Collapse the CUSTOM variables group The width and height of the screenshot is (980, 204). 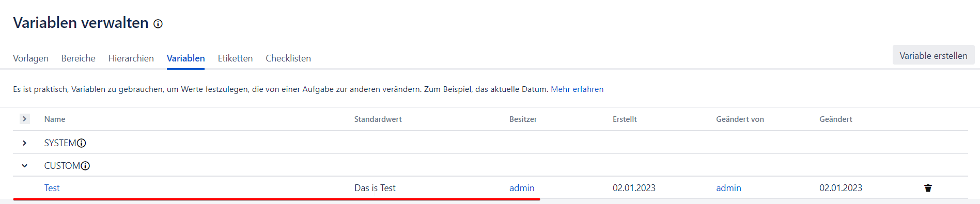(x=24, y=166)
